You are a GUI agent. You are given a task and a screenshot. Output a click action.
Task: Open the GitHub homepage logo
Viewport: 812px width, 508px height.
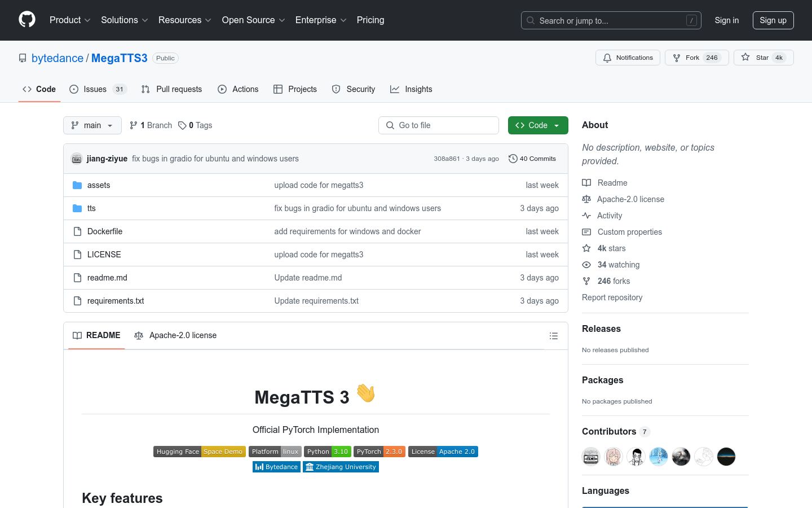[x=27, y=20]
